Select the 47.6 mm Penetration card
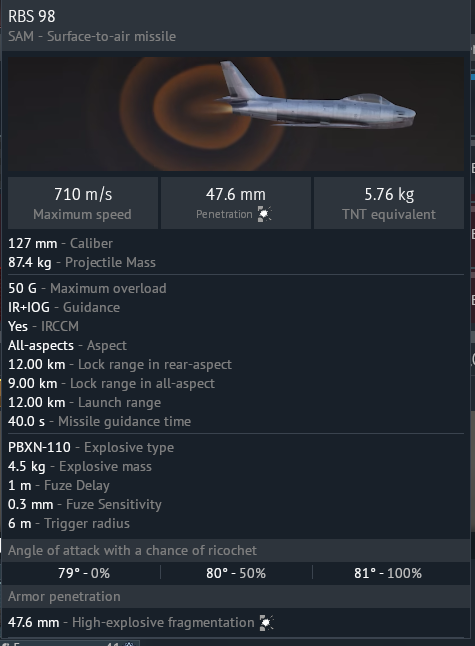The width and height of the screenshot is (475, 646). pos(236,203)
